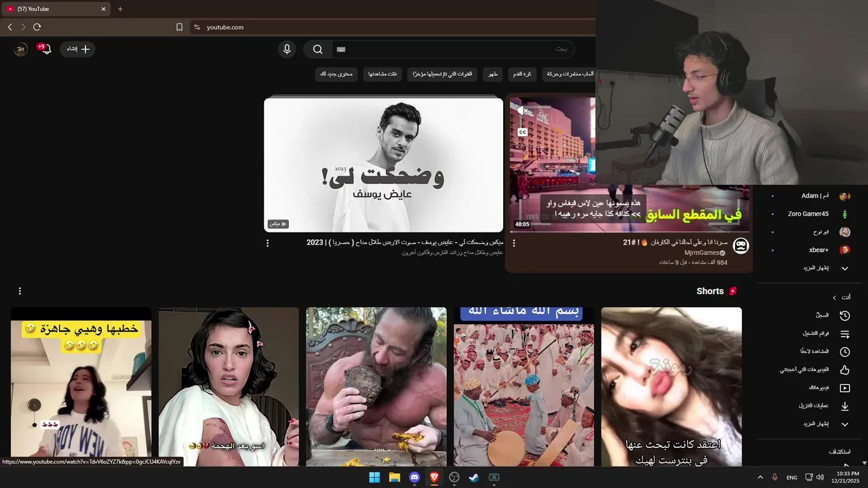The width and height of the screenshot is (868, 488).
Task: Select the action-adventure games filter chip
Action: pos(569,74)
